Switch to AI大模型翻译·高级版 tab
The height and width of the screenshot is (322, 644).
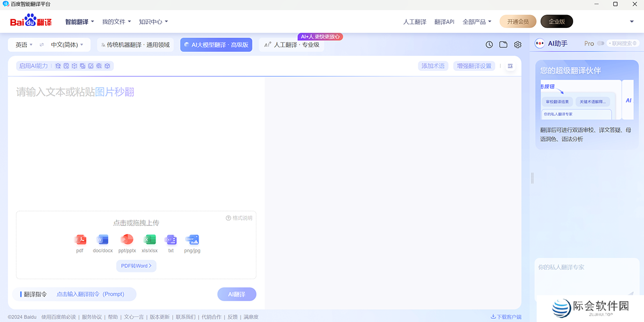pyautogui.click(x=216, y=45)
